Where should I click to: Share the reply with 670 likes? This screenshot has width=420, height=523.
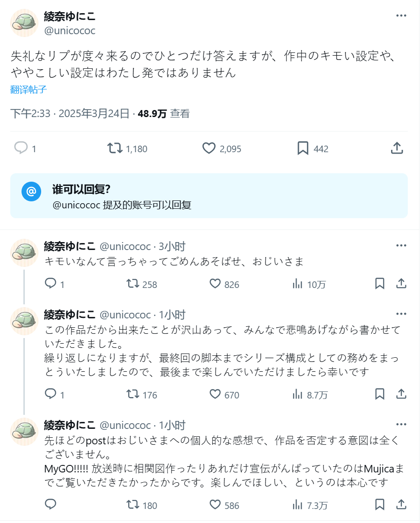point(401,394)
